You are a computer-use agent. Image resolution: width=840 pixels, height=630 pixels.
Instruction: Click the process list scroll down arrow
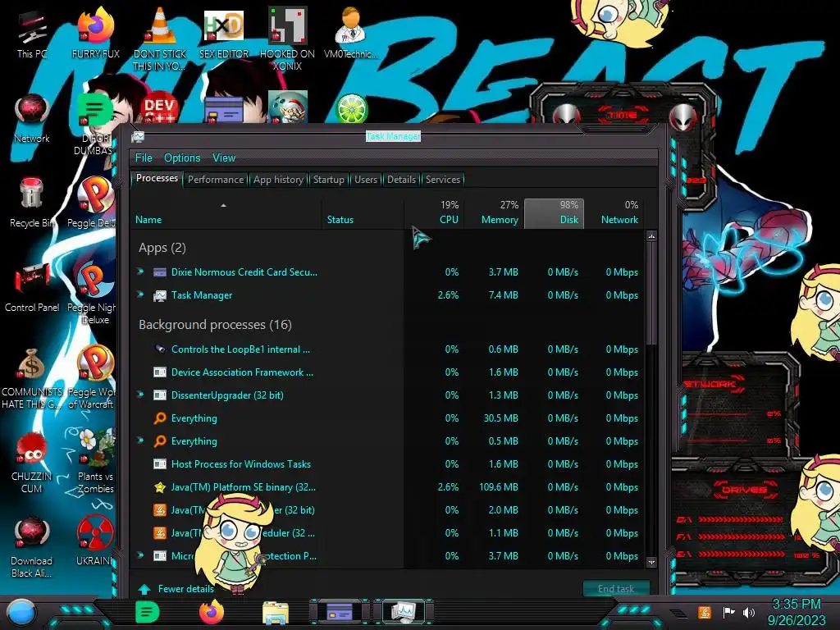[651, 563]
